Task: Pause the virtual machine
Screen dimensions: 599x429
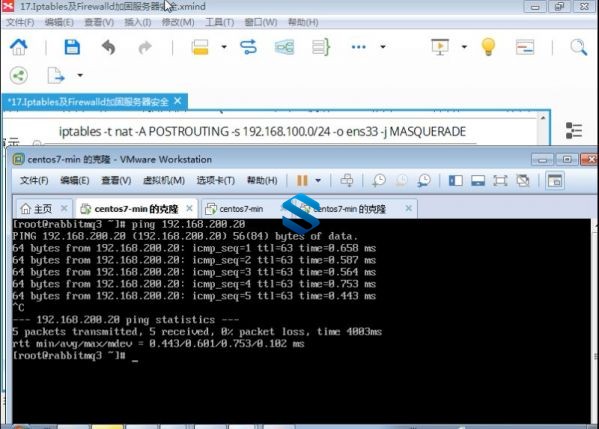Action: pyautogui.click(x=302, y=180)
